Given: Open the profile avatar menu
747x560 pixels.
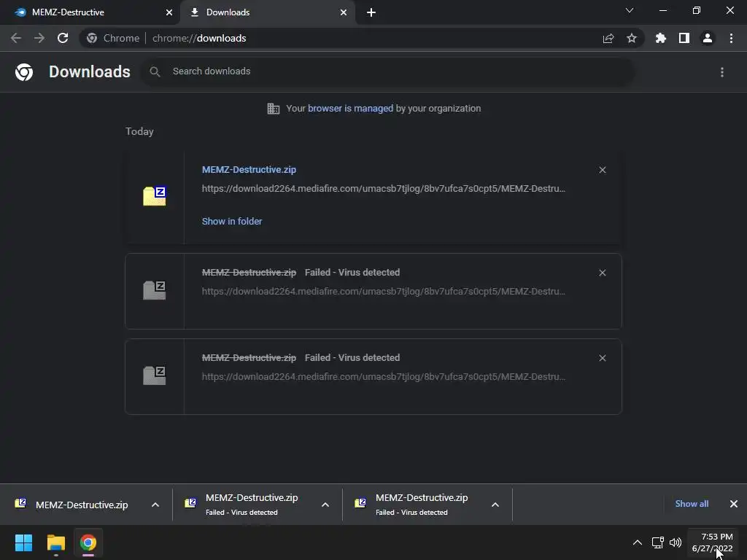Looking at the screenshot, I should (708, 38).
